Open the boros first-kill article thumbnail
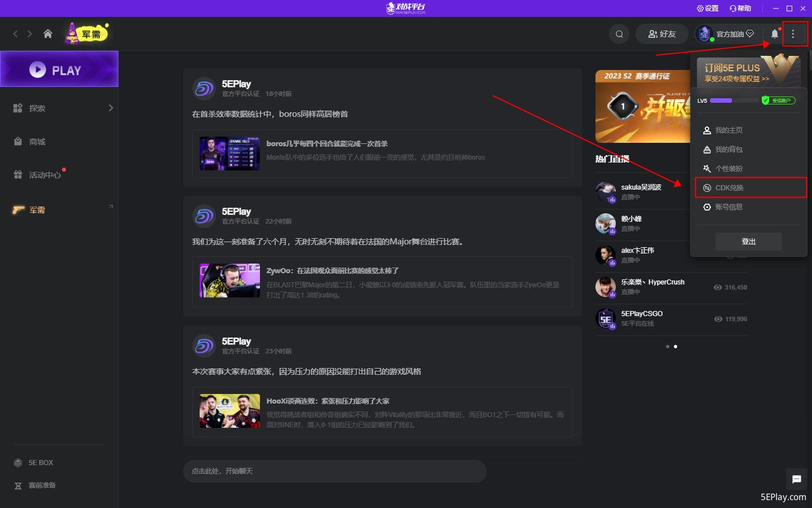Screen dimensions: 812x508 click(230, 153)
